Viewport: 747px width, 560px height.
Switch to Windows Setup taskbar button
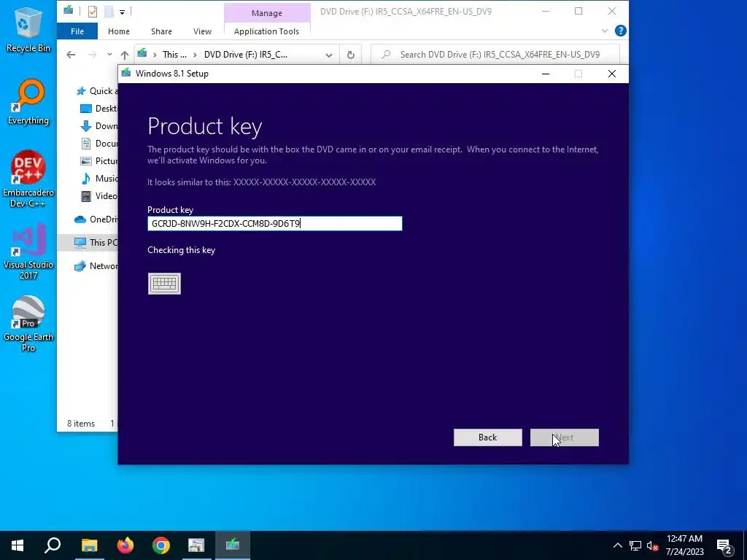tap(233, 545)
